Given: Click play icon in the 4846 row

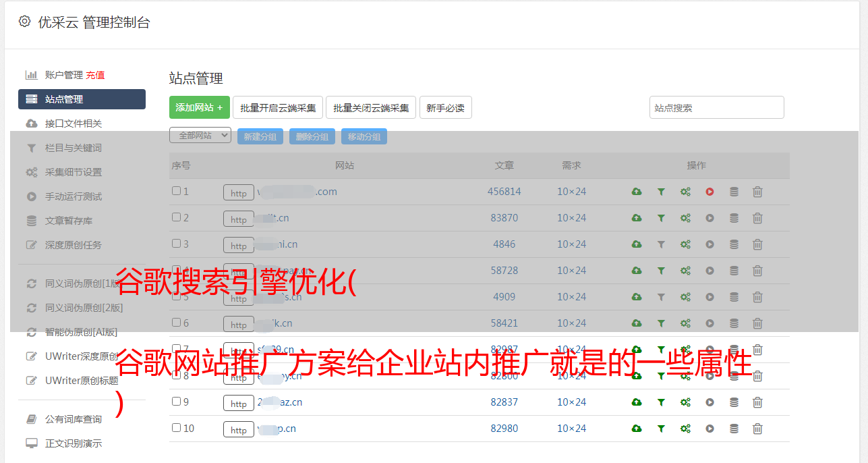Looking at the screenshot, I should pyautogui.click(x=710, y=244).
